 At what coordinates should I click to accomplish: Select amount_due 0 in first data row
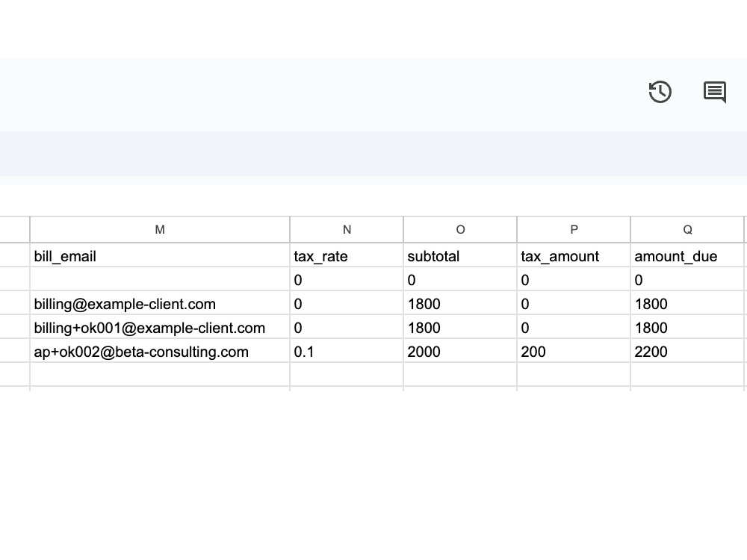coord(687,279)
